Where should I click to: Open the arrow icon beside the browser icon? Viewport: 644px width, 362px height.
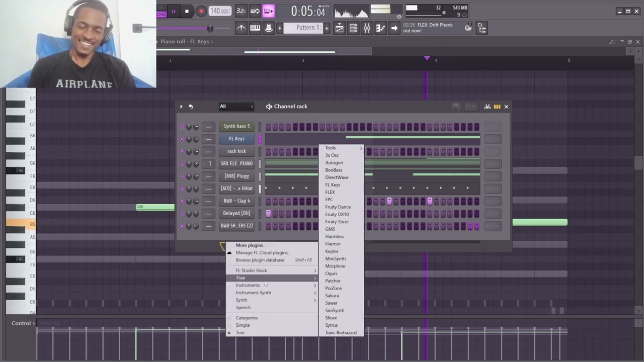click(x=394, y=28)
